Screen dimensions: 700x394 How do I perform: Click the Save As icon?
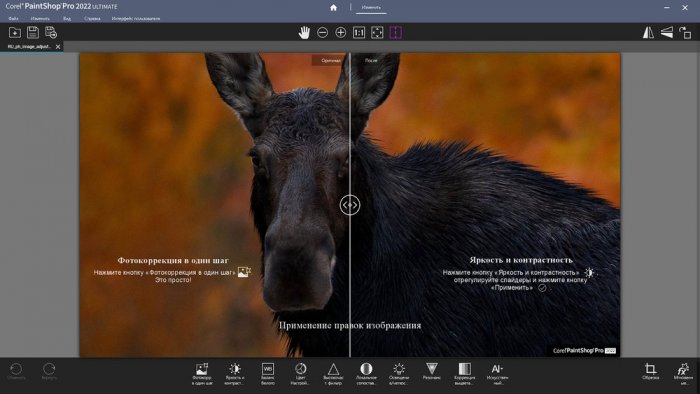[51, 33]
